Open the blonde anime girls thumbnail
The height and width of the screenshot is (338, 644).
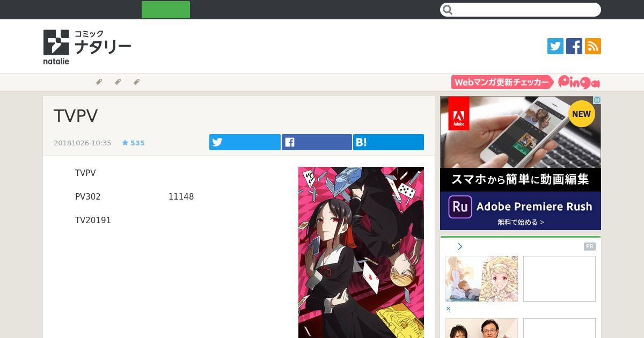coord(481,278)
